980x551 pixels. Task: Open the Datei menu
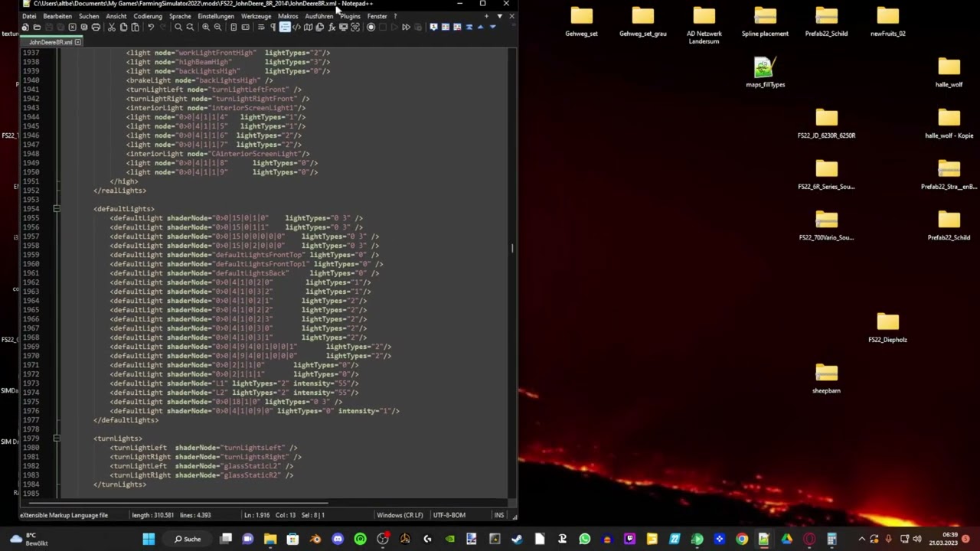point(29,16)
